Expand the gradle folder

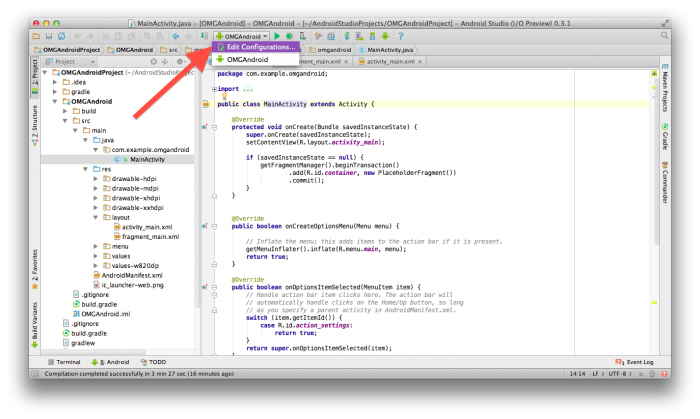pyautogui.click(x=54, y=91)
